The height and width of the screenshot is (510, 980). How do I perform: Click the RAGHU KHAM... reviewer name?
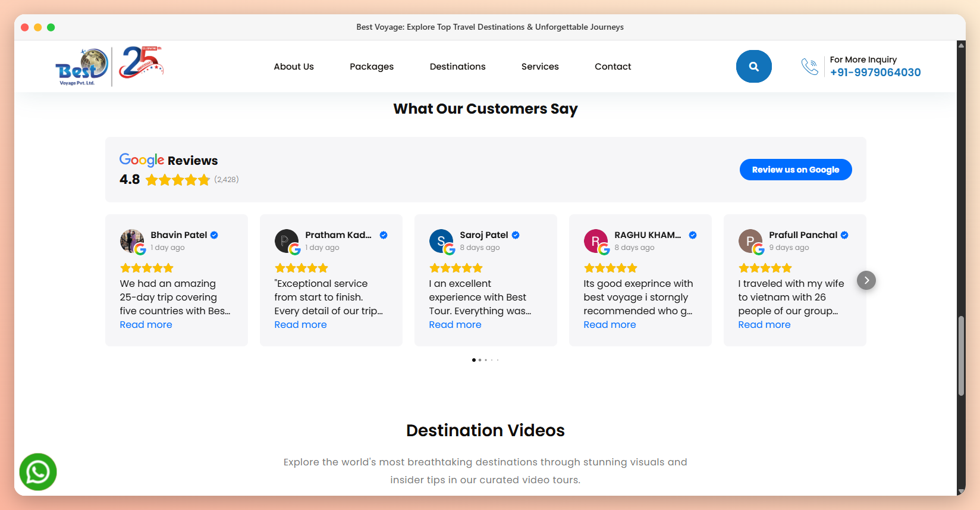point(648,235)
